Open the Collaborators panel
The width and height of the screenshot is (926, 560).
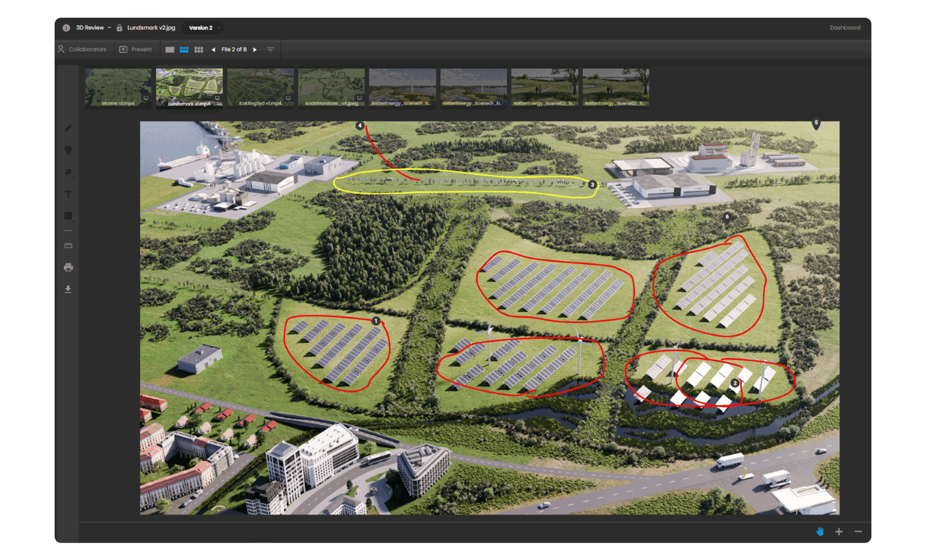[82, 50]
